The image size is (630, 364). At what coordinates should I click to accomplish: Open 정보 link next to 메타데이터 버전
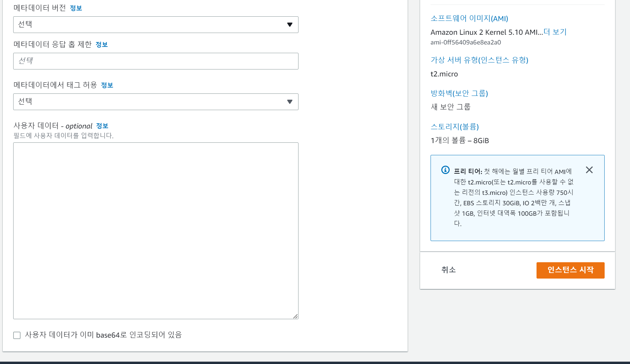click(76, 8)
